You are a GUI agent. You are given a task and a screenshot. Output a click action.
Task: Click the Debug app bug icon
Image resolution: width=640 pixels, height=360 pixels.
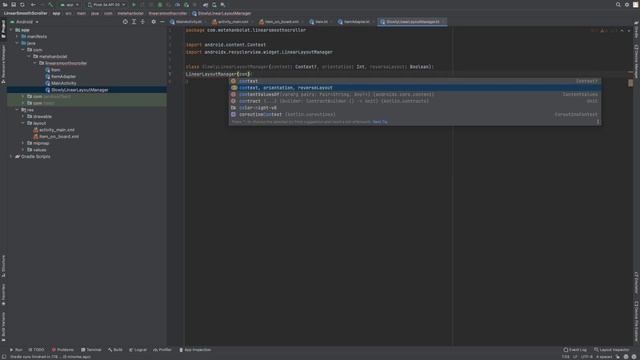pyautogui.click(x=160, y=4)
